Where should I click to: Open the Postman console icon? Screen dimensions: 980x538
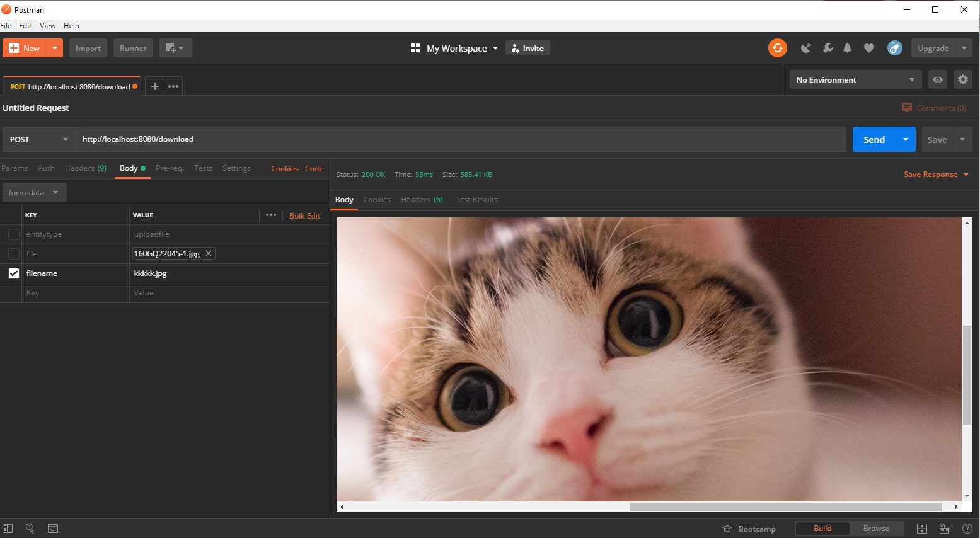(x=53, y=529)
